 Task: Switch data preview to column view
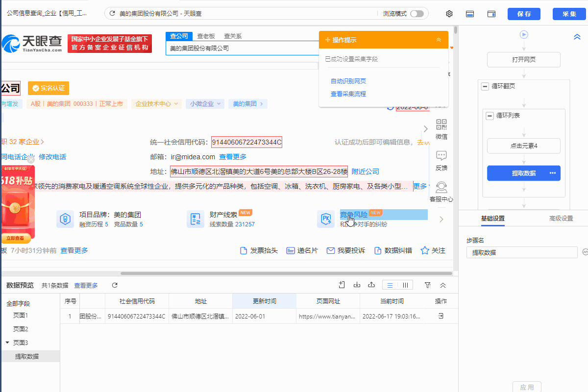click(405, 285)
